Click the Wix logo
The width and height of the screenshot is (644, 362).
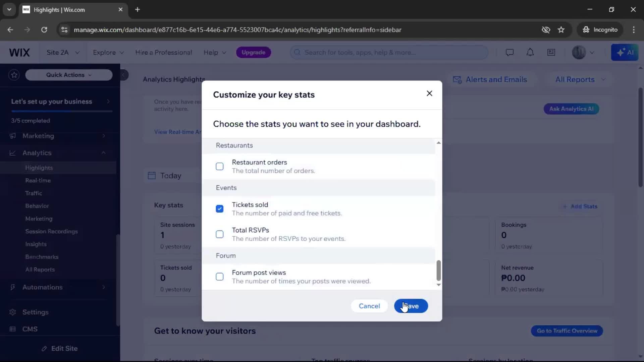coord(19,53)
